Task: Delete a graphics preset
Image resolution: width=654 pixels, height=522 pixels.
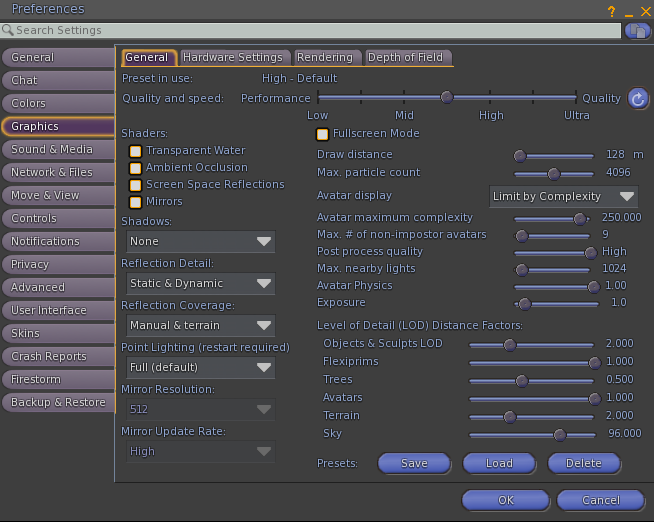Action: pyautogui.click(x=584, y=463)
